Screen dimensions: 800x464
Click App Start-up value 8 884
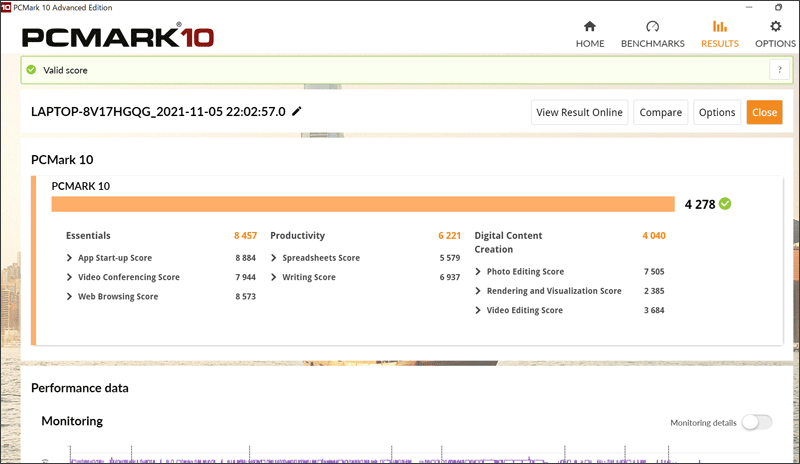point(245,258)
